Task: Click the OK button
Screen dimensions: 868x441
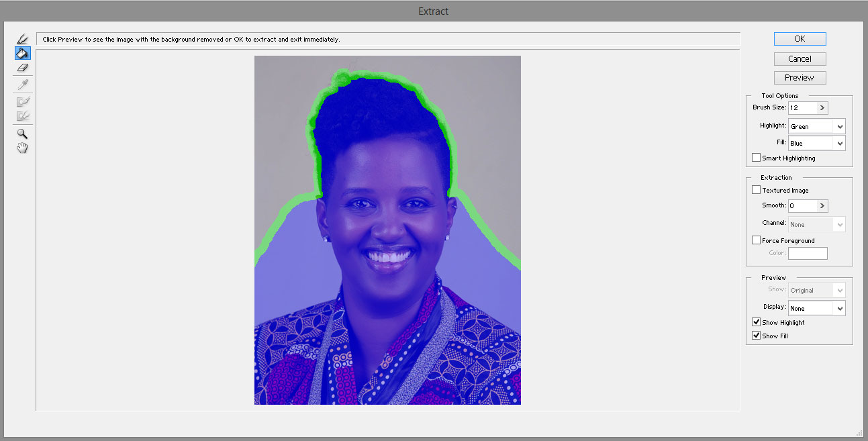Action: (x=800, y=39)
